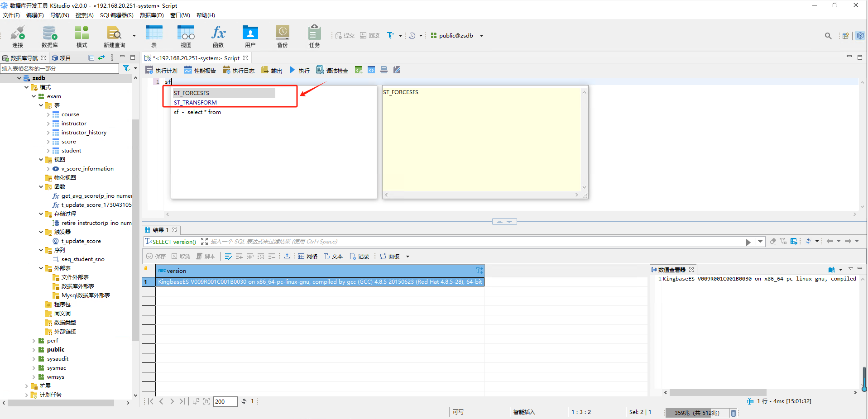Click the 备份 (Backup) toolbar icon
The width and height of the screenshot is (868, 419).
(x=283, y=36)
